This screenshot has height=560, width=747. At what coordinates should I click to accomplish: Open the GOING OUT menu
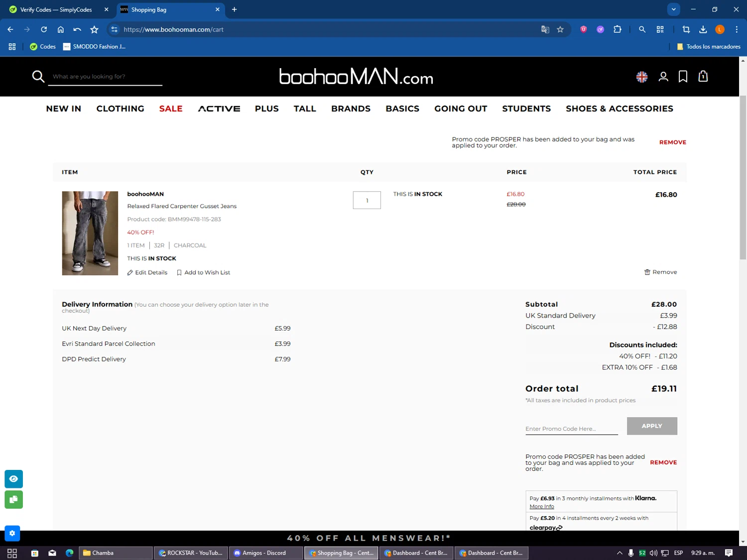461,109
